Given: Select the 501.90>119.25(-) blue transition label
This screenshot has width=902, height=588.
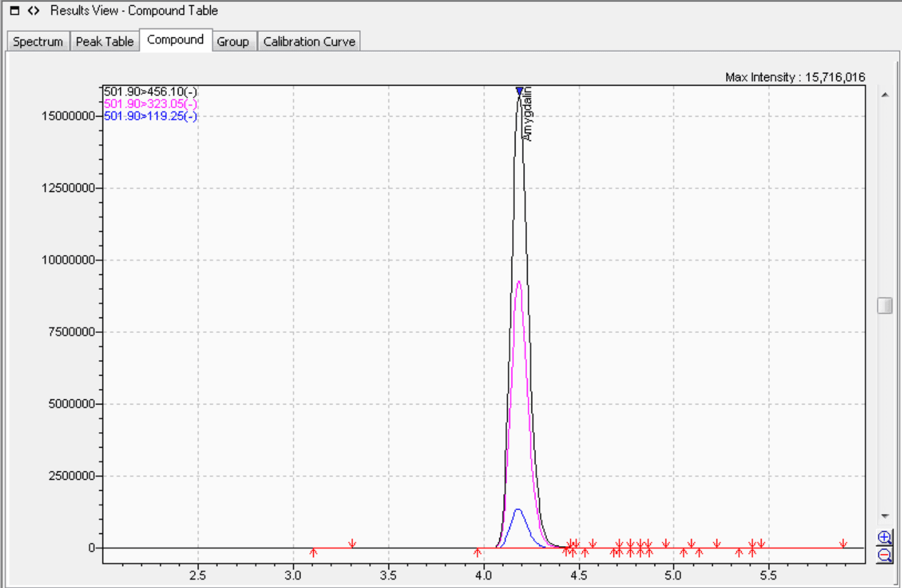Looking at the screenshot, I should 151,117.
